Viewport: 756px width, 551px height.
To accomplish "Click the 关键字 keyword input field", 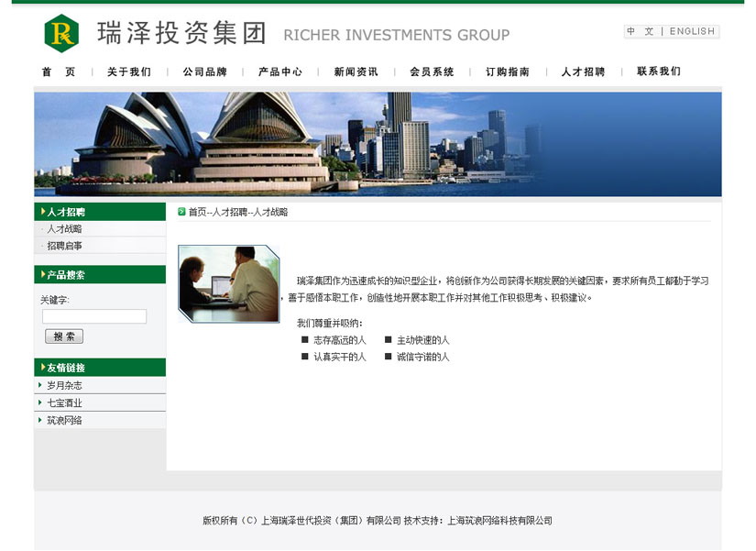I will (94, 316).
